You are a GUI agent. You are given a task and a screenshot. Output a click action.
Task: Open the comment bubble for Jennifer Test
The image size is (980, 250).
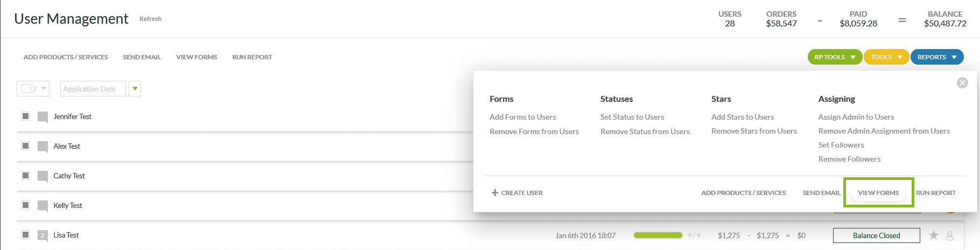click(43, 117)
